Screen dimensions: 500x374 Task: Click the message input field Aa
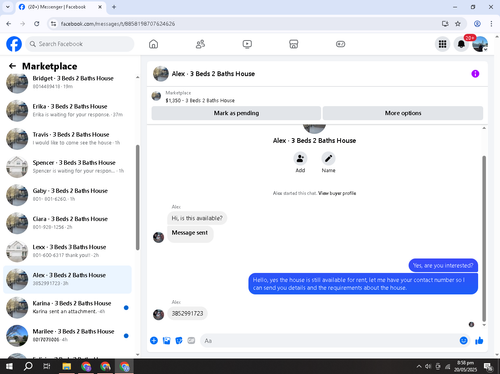point(328,341)
